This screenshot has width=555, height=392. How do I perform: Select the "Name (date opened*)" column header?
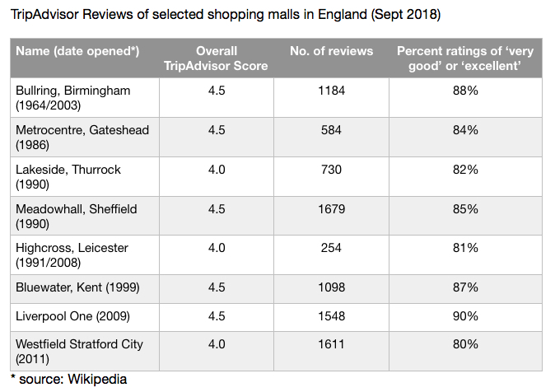click(77, 51)
